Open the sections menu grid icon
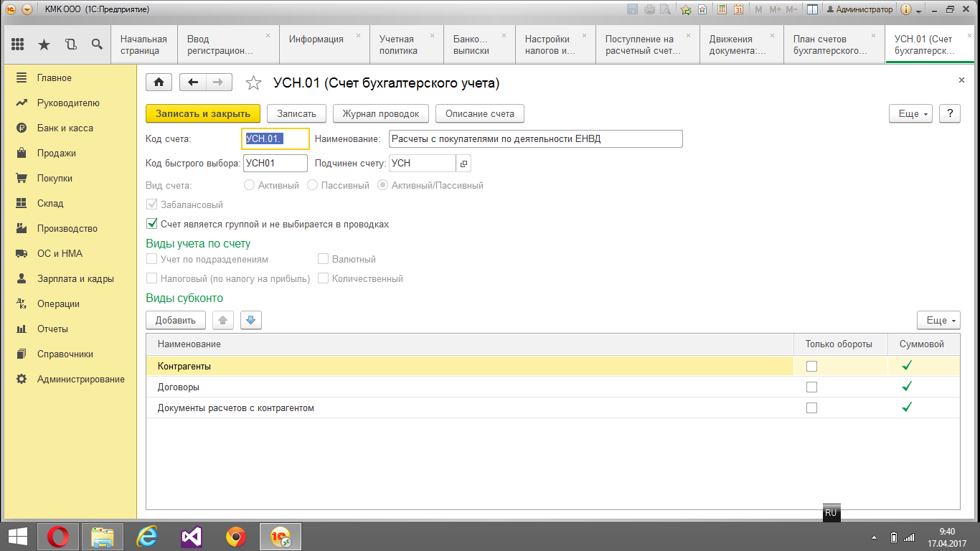 18,44
